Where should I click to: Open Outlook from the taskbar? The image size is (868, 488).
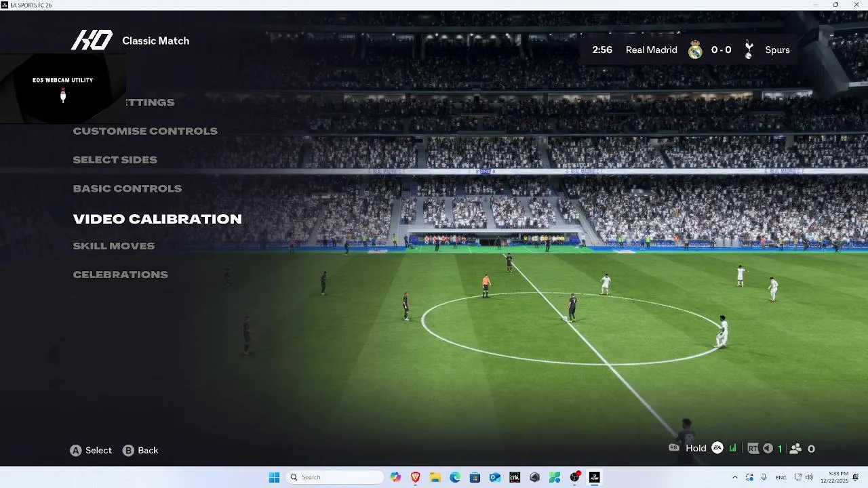tap(495, 477)
